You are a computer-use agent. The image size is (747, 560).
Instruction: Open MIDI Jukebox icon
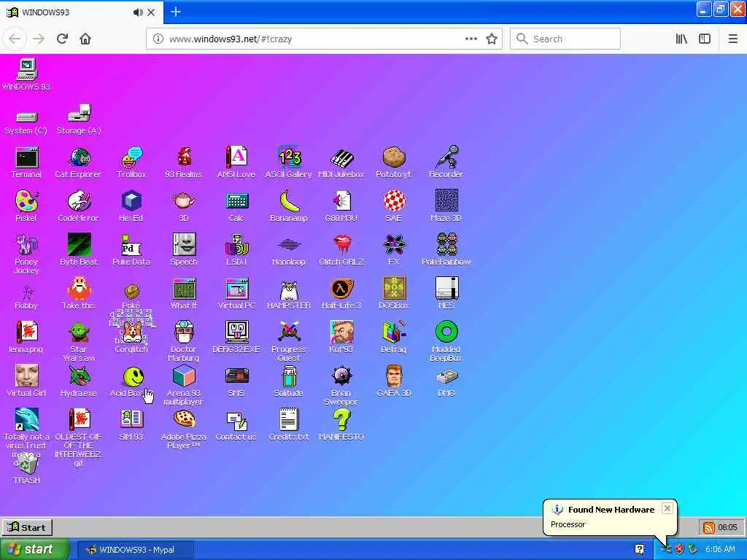click(x=341, y=157)
